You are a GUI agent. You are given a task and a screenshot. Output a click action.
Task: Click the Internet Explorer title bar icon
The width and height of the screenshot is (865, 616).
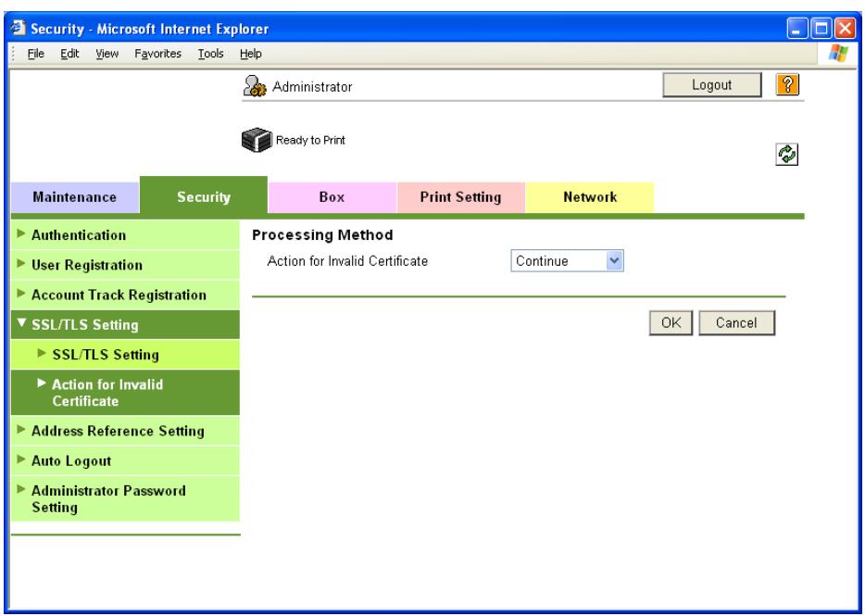click(19, 28)
